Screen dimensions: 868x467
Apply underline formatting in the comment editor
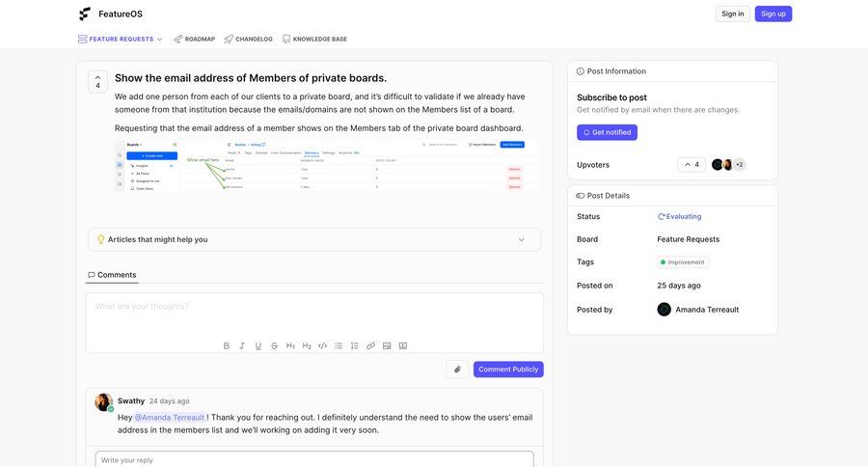point(258,345)
